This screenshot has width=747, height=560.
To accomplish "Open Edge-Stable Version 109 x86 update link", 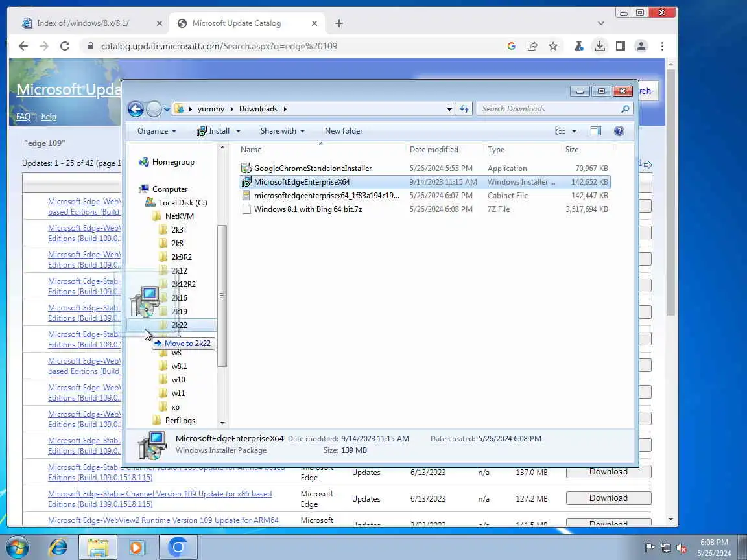I will pos(160,499).
